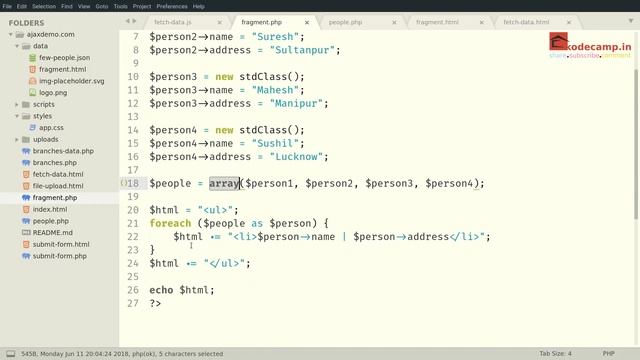Image resolution: width=640 pixels, height=360 pixels.
Task: Open people.php in sidebar
Action: pos(51,221)
